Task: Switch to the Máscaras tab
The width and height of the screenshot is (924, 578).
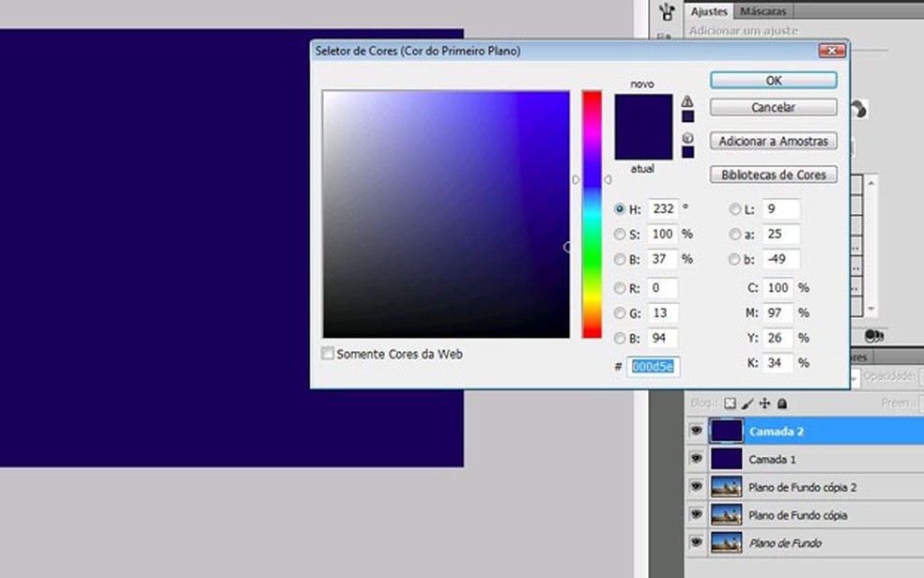Action: 762,11
